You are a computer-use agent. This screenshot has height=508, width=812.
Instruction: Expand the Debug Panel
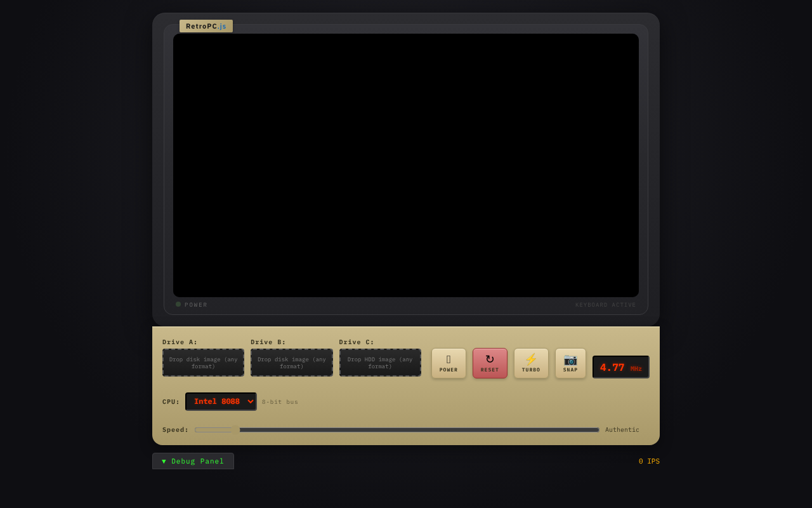point(193,461)
